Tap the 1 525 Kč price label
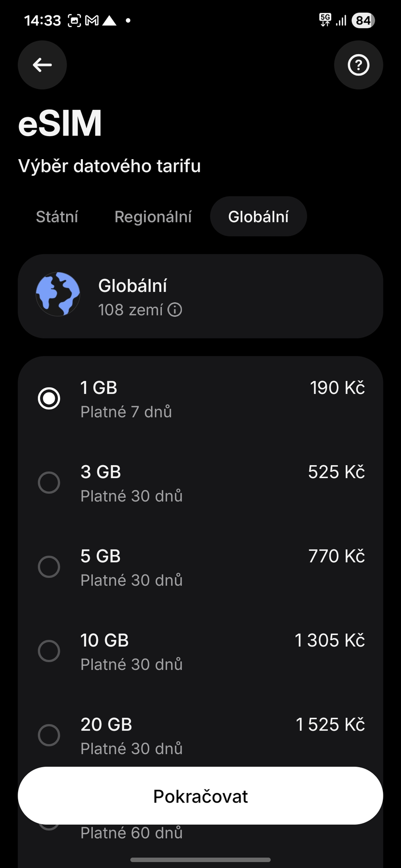 (x=330, y=724)
